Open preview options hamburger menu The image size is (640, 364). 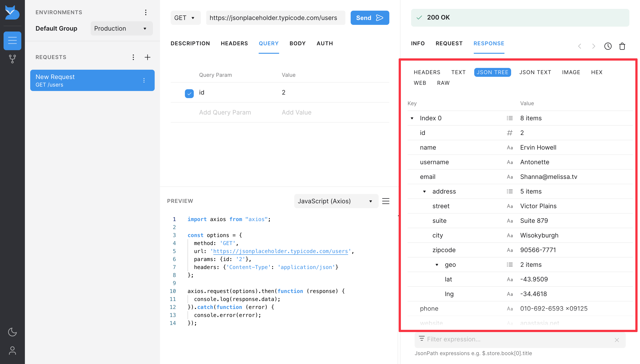[386, 201]
